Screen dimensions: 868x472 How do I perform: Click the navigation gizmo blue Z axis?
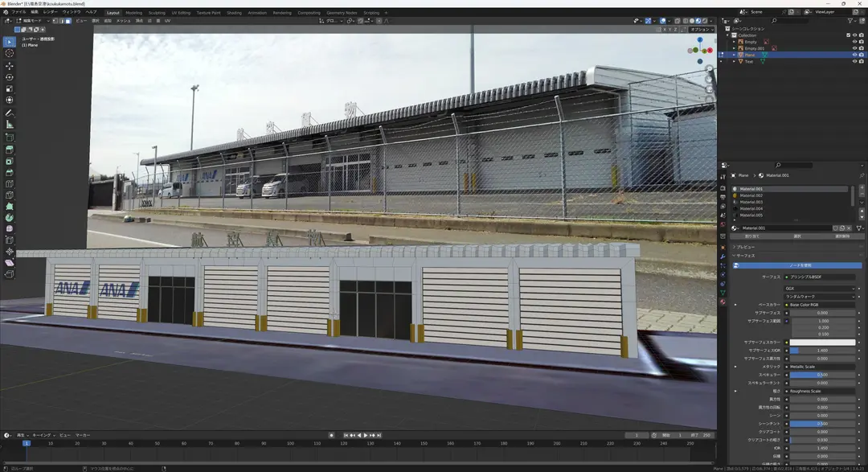pos(700,40)
